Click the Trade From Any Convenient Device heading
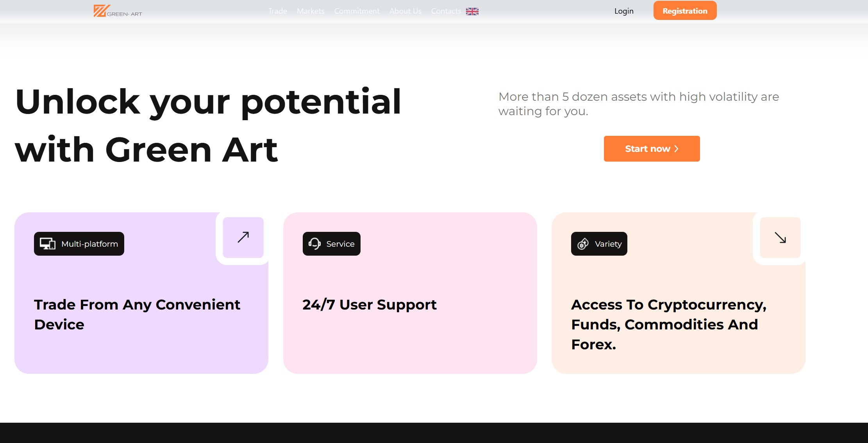This screenshot has width=868, height=443. 137,314
